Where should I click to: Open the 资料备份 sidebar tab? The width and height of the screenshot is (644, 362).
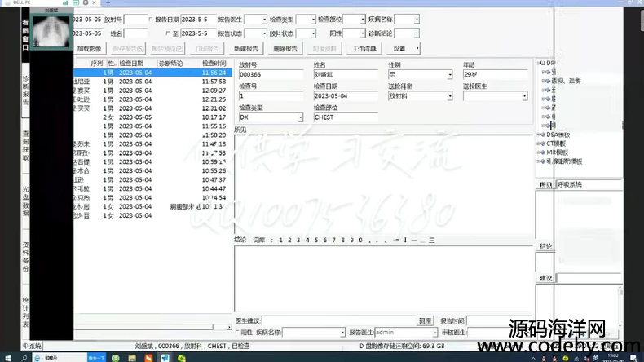[x=25, y=257]
